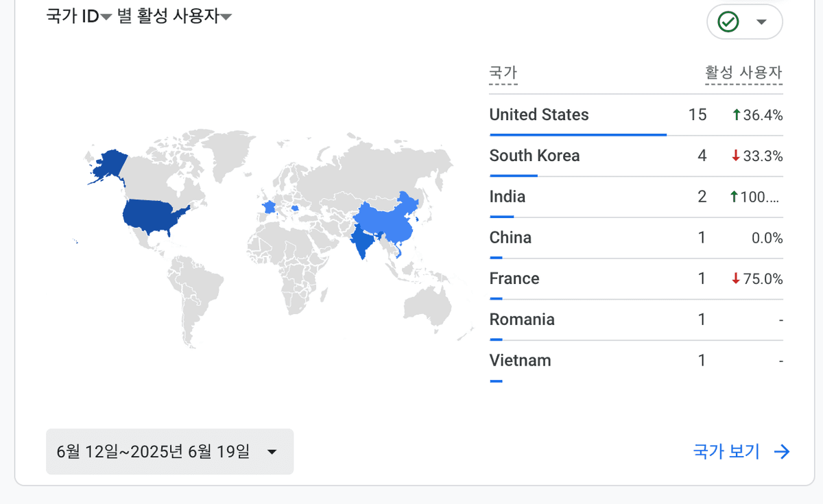823x504 pixels.
Task: Open dropdown arrow beside the checkmark
Action: [x=761, y=22]
